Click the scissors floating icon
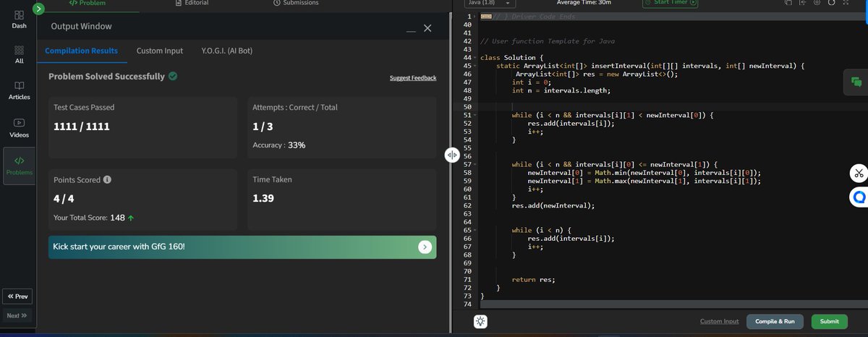The width and height of the screenshot is (868, 337). pos(859,173)
